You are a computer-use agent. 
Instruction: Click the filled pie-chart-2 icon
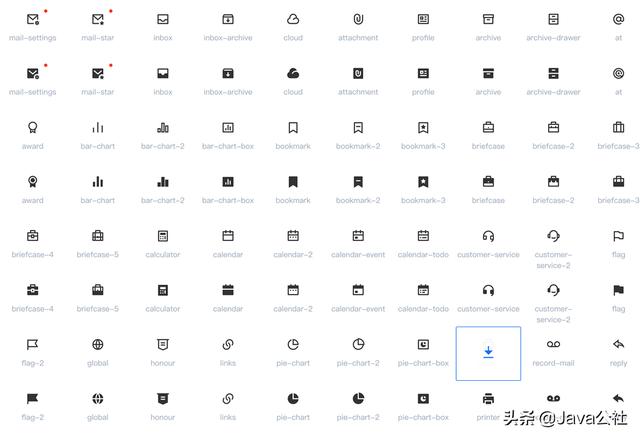[358, 399]
